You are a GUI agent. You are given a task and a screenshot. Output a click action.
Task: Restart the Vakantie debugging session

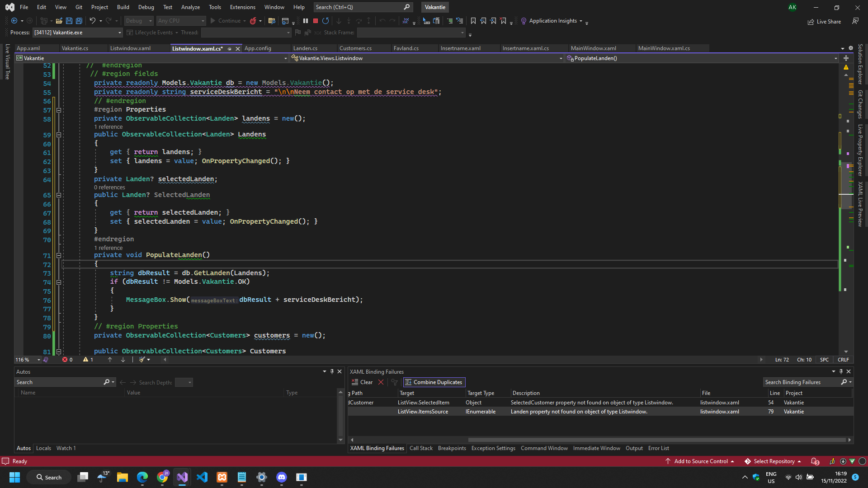click(x=326, y=21)
